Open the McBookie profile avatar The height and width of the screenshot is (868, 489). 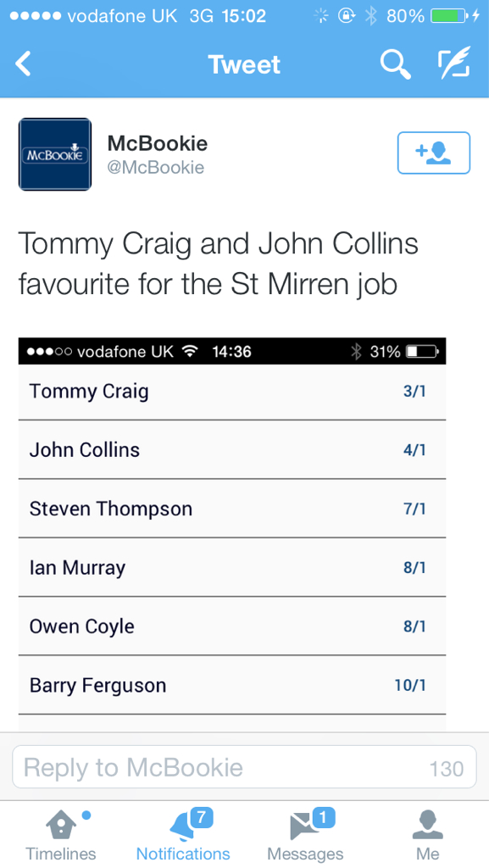[x=55, y=154]
